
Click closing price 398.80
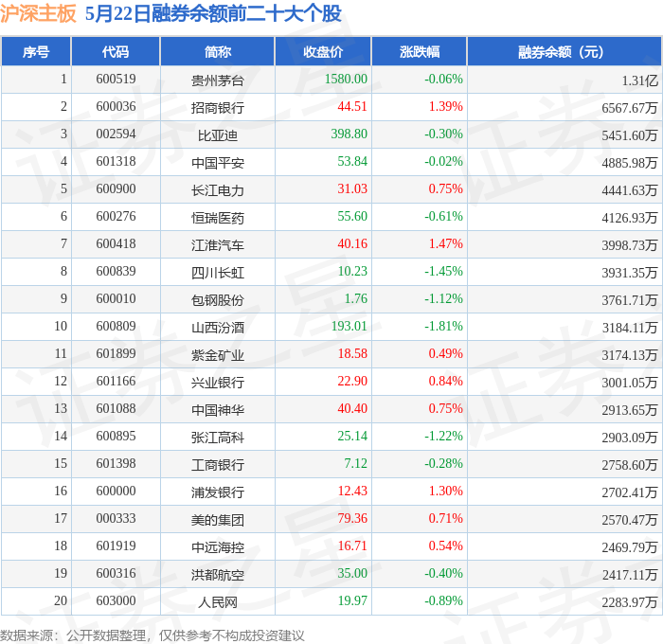349,134
